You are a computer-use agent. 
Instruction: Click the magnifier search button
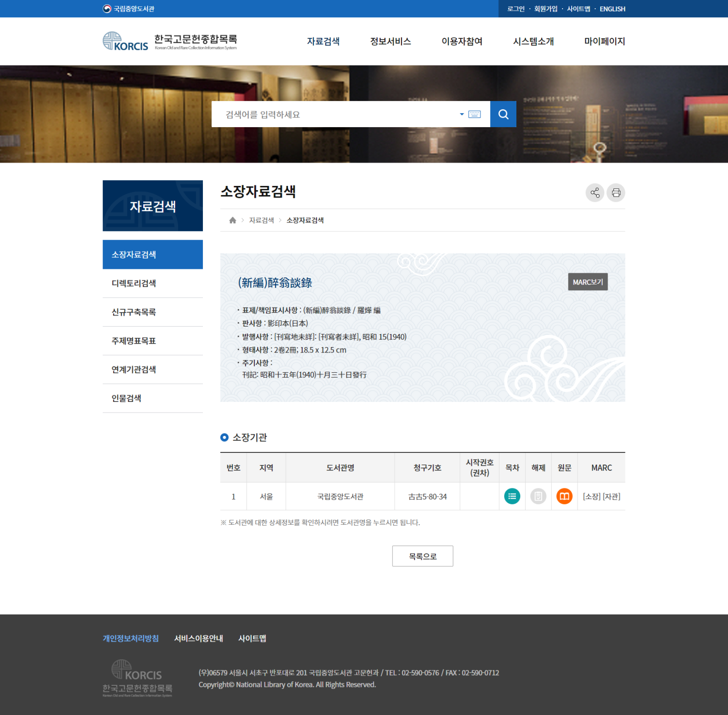503,114
